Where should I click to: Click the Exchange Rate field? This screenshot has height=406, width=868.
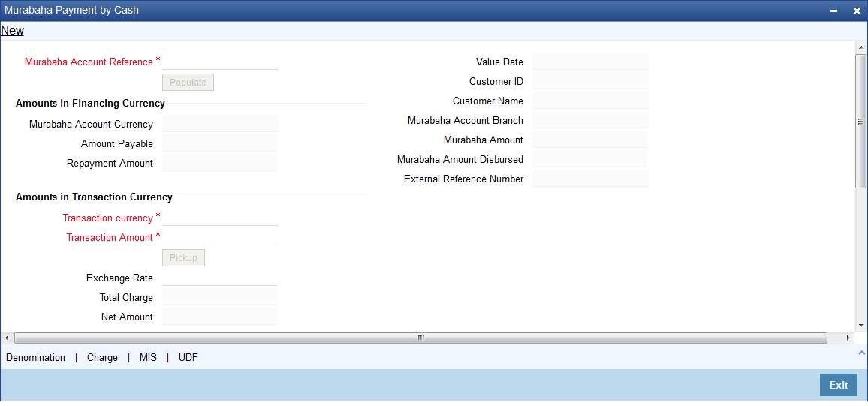click(220, 278)
